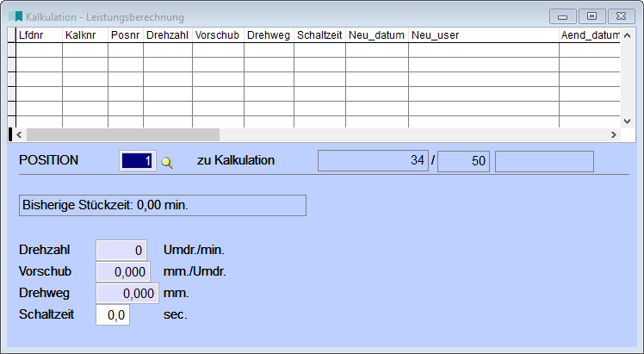
Task: Click the Schaltzeit column header
Action: [320, 35]
